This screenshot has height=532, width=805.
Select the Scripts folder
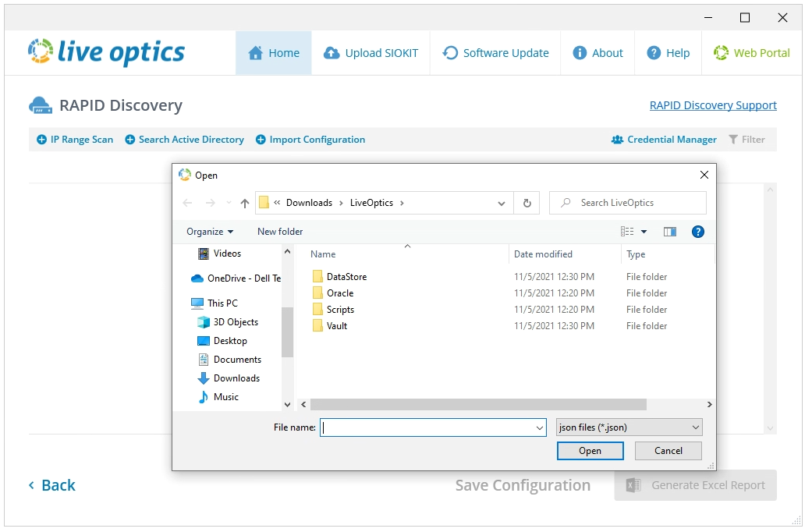point(333,310)
